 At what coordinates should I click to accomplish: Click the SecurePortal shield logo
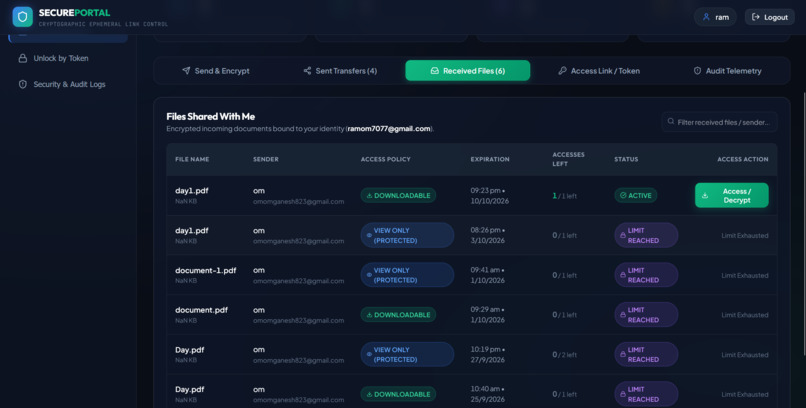[22, 16]
